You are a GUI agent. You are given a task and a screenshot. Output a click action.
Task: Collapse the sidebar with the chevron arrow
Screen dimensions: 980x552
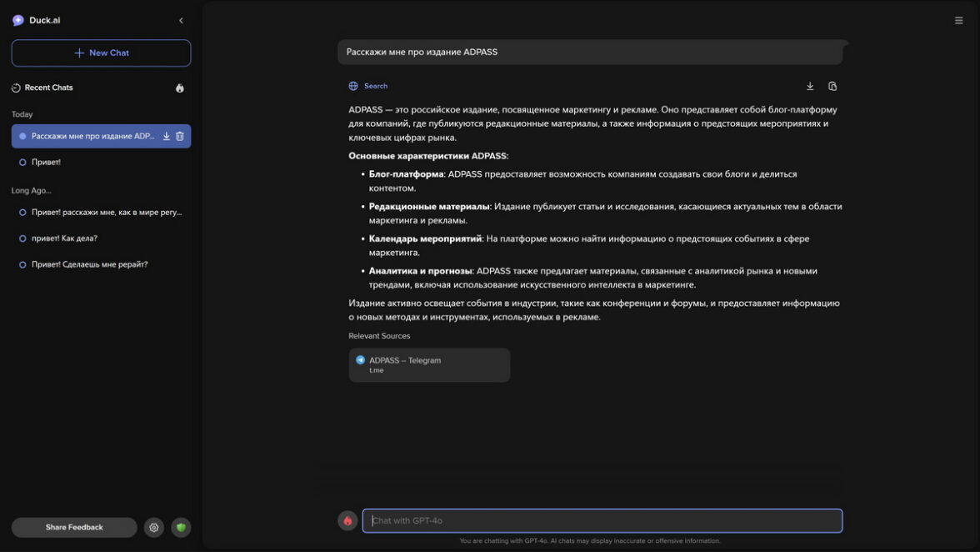coord(181,21)
